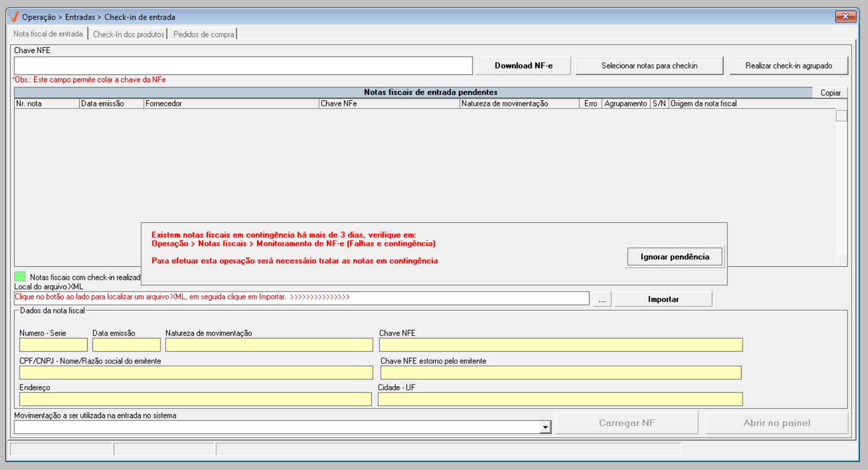The width and height of the screenshot is (868, 470).
Task: Click the application logo icon in title bar
Action: tap(14, 17)
